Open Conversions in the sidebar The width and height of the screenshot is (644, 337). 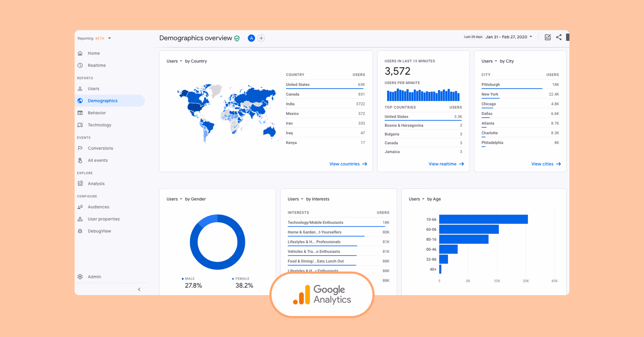(x=100, y=148)
